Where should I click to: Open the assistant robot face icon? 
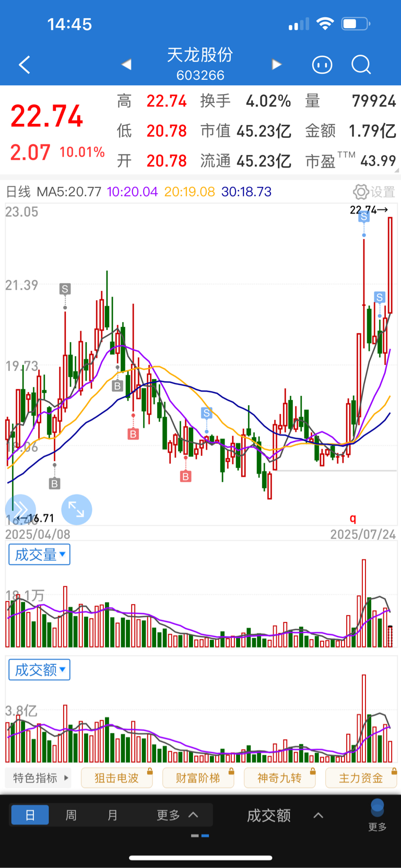pyautogui.click(x=322, y=65)
